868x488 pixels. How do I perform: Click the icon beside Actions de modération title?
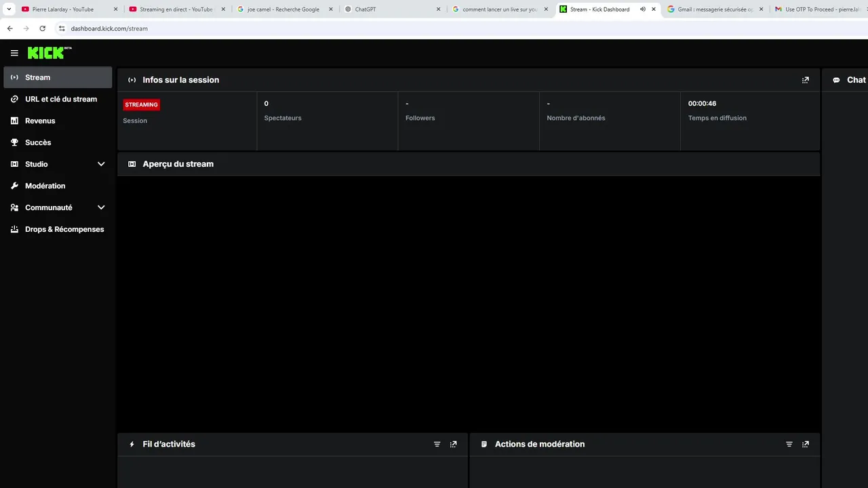pos(484,445)
